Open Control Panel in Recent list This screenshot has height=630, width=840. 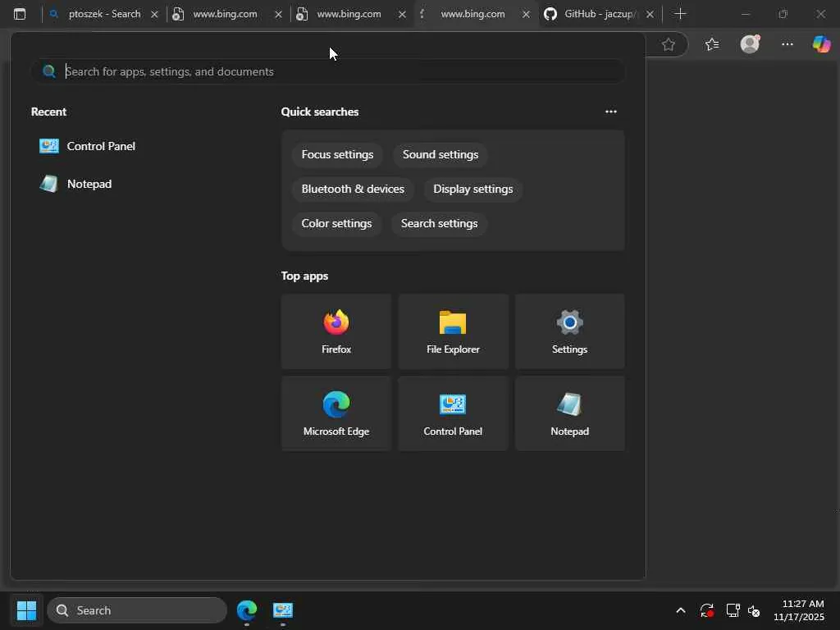pos(87,146)
